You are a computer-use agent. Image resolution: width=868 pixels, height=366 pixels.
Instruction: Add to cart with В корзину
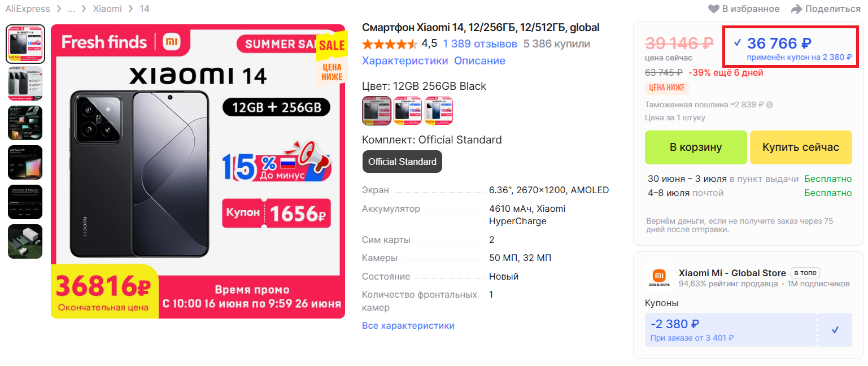point(696,147)
